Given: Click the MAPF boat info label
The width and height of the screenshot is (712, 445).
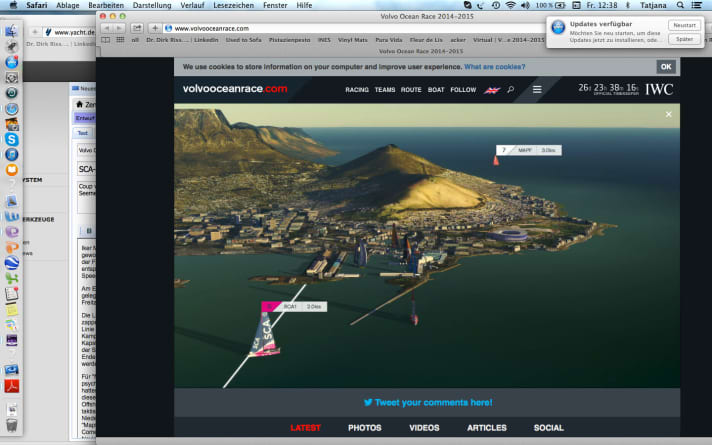Looking at the screenshot, I should [529, 150].
